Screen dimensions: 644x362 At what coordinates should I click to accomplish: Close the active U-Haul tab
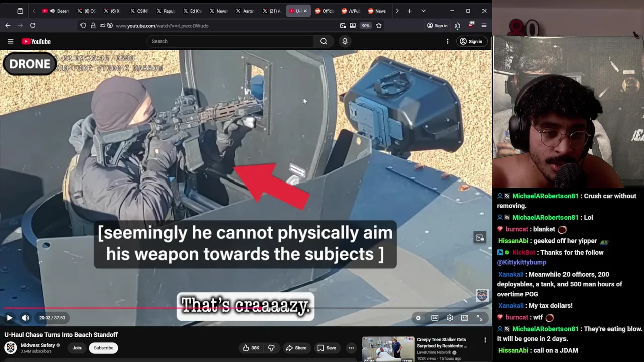(x=305, y=11)
